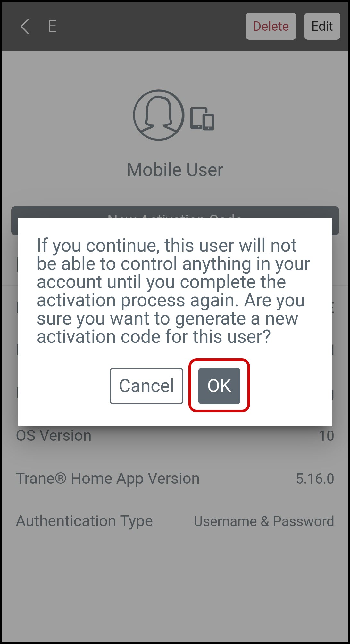Tap the back arrow in the header

click(25, 26)
